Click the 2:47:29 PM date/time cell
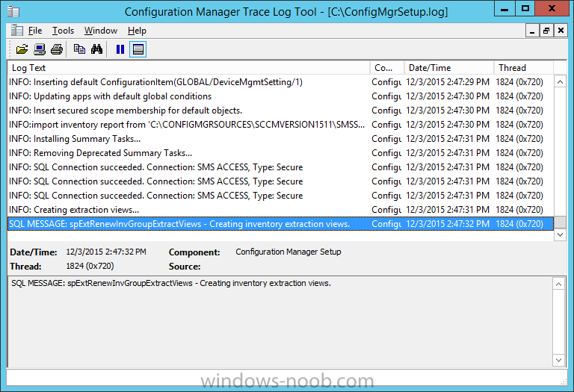The height and width of the screenshot is (392, 574). point(448,82)
